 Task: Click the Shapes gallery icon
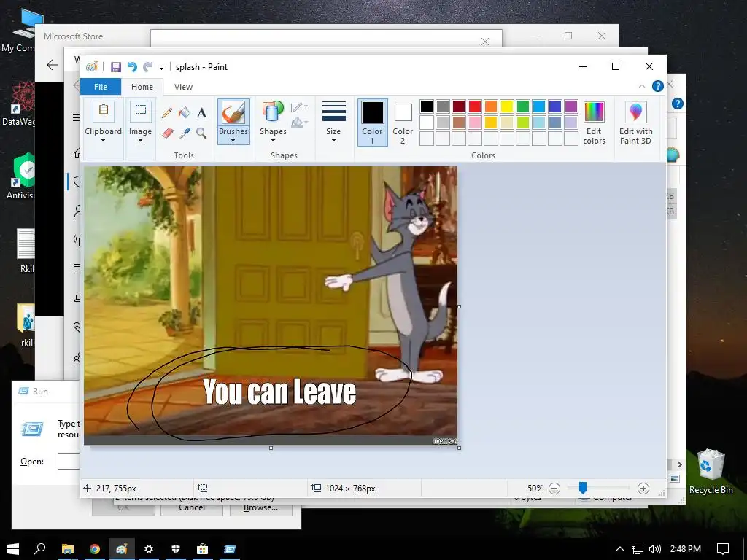273,112
